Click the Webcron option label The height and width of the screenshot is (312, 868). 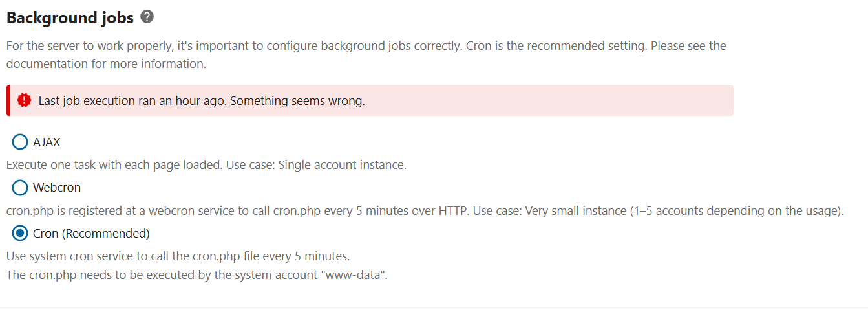tap(57, 188)
